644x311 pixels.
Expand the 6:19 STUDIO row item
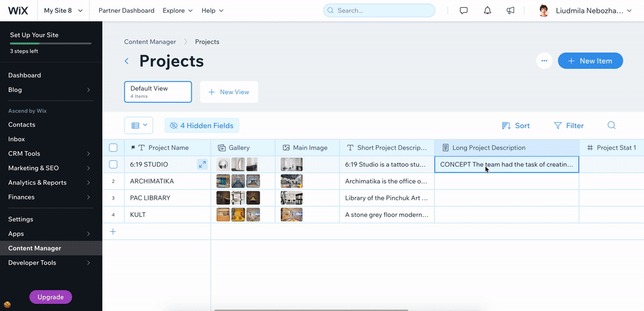tap(202, 164)
